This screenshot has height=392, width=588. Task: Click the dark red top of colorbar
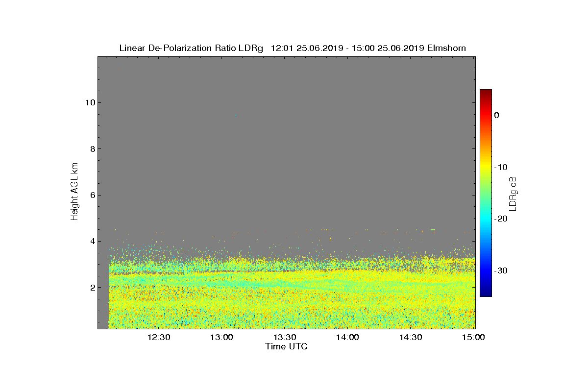click(486, 92)
